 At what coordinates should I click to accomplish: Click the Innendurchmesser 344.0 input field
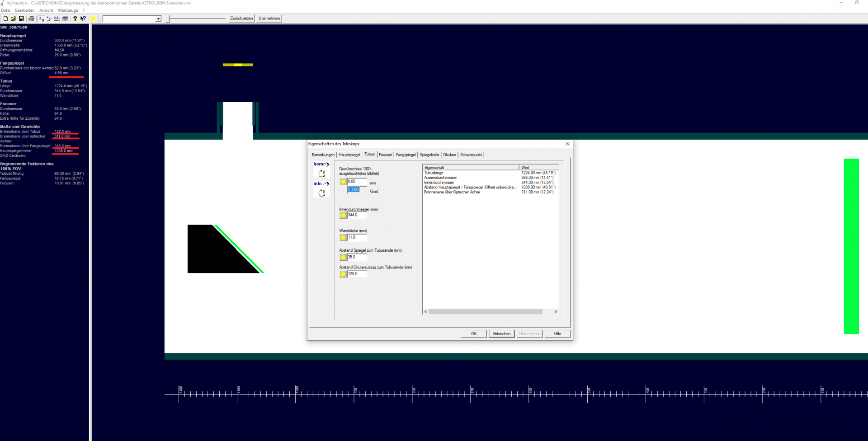click(x=357, y=215)
